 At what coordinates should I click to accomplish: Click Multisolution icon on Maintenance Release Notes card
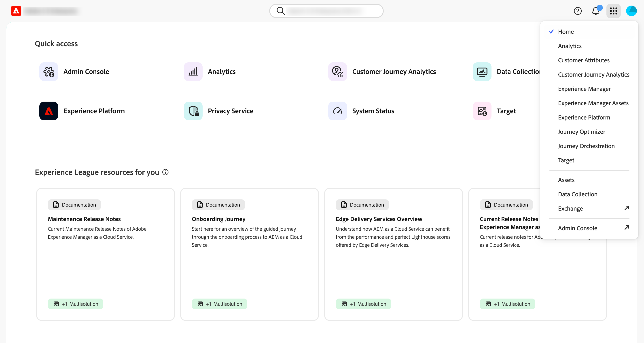[x=57, y=304]
